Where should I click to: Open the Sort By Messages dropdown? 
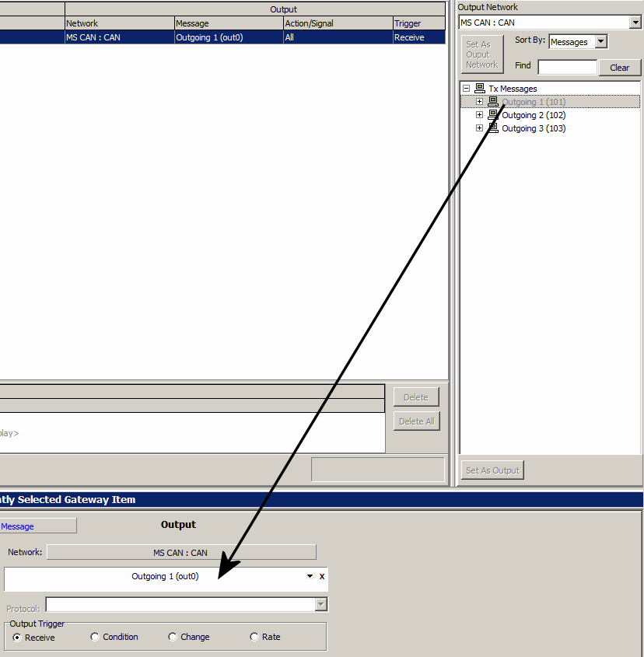[x=600, y=42]
